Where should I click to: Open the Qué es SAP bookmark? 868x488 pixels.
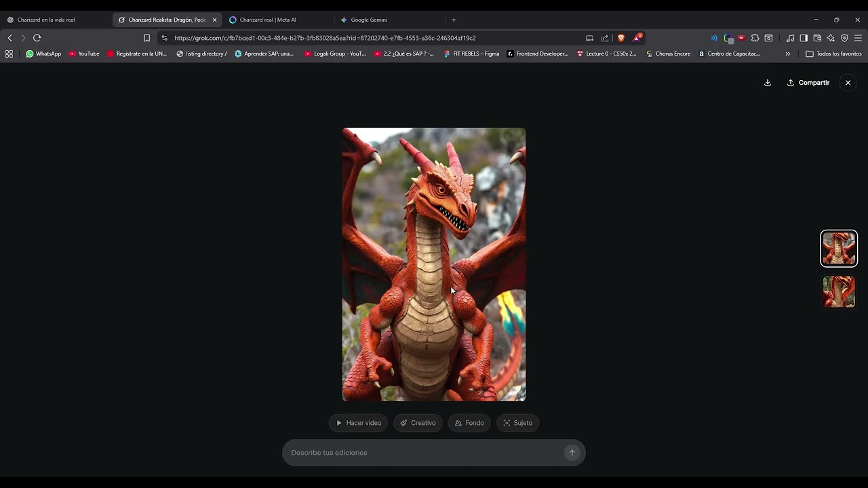[x=404, y=54]
